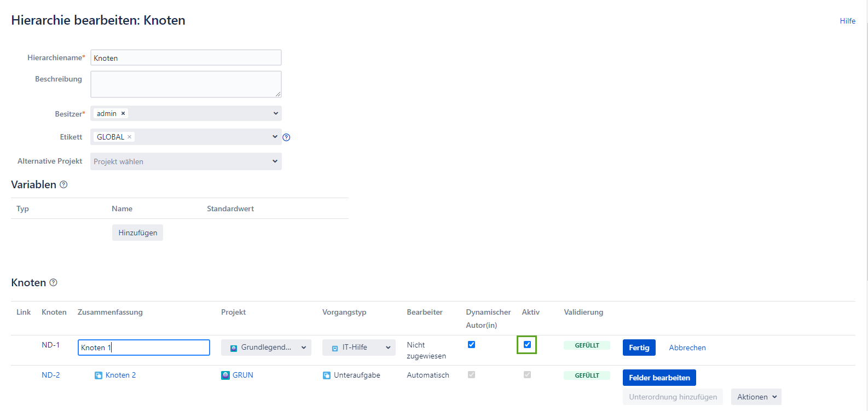The height and width of the screenshot is (411, 868).
Task: Remove admin from Besitzer field
Action: click(x=123, y=113)
